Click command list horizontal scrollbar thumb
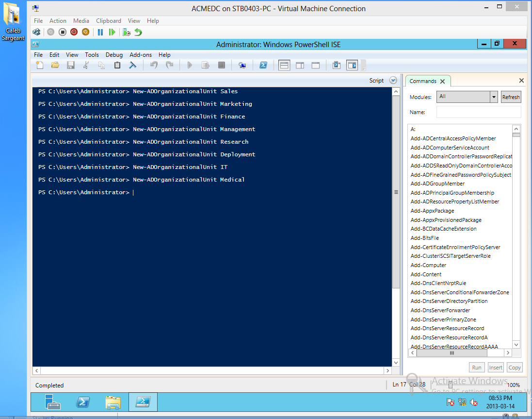This screenshot has width=532, height=419. point(451,353)
